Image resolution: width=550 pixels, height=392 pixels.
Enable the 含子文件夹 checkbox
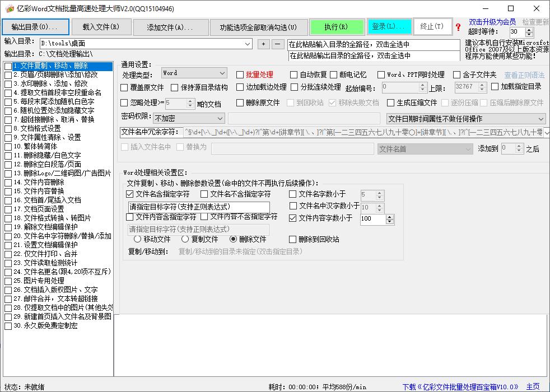tap(456, 74)
